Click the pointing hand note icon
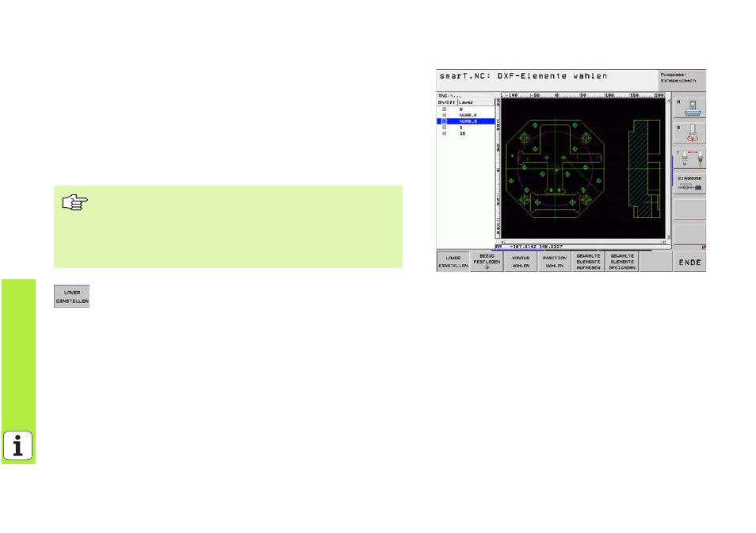756x533 pixels. point(74,202)
